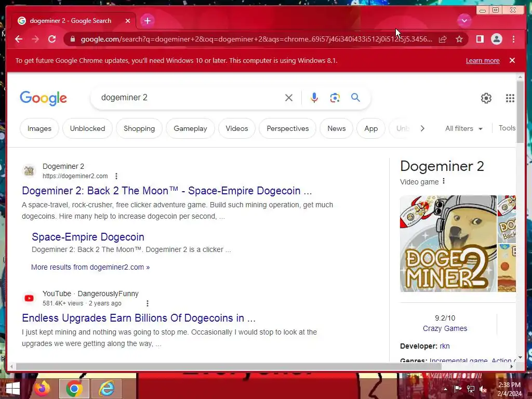
Task: Click the Chrome taskbar icon
Action: tap(74, 389)
